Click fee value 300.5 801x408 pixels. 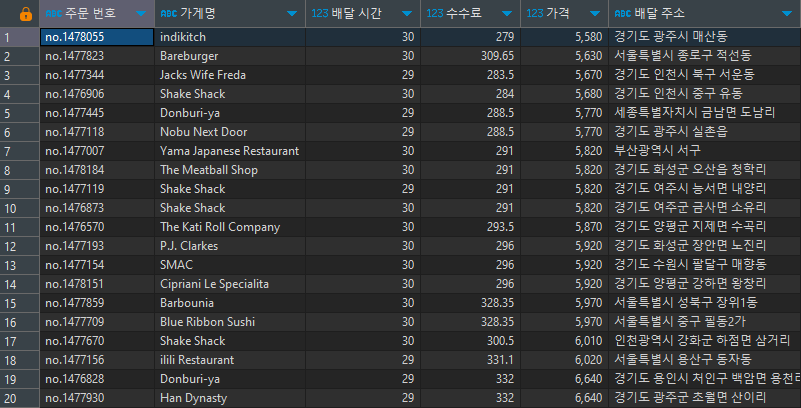pos(501,341)
